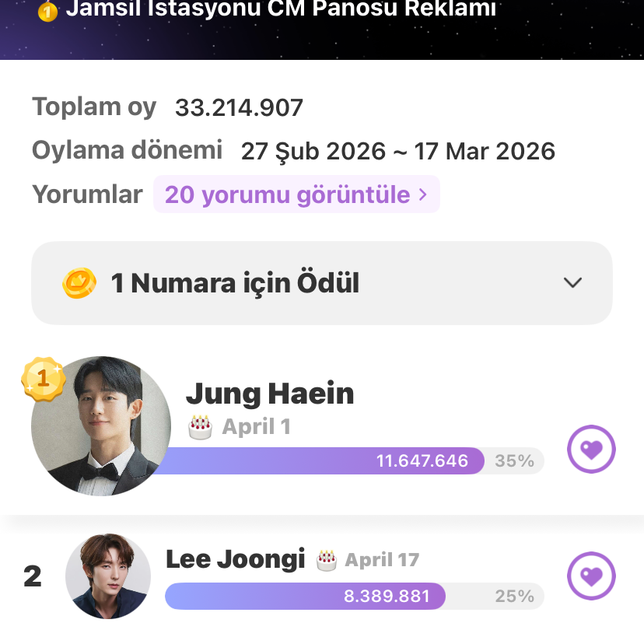
Task: Click the arrow in the yorumu görüntüle button
Action: pyautogui.click(x=423, y=194)
